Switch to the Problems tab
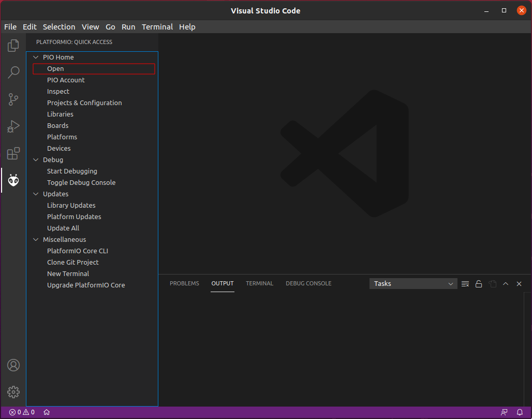This screenshot has height=419, width=532. tap(184, 283)
